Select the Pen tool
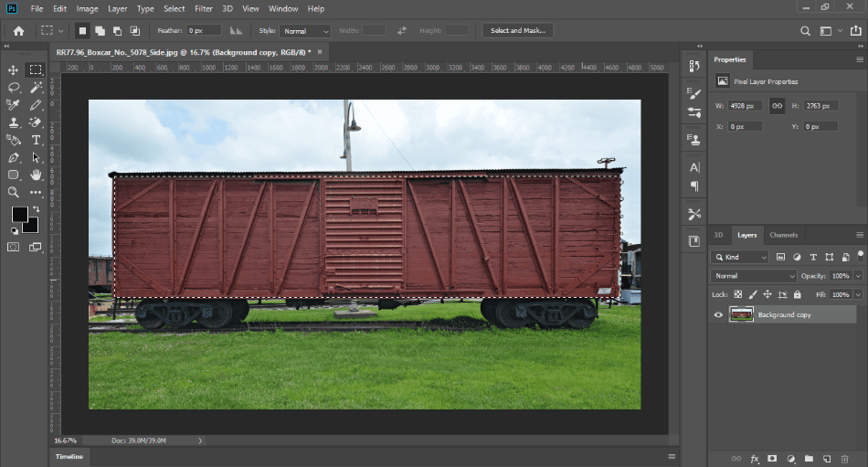Image resolution: width=868 pixels, height=467 pixels. pyautogui.click(x=14, y=158)
